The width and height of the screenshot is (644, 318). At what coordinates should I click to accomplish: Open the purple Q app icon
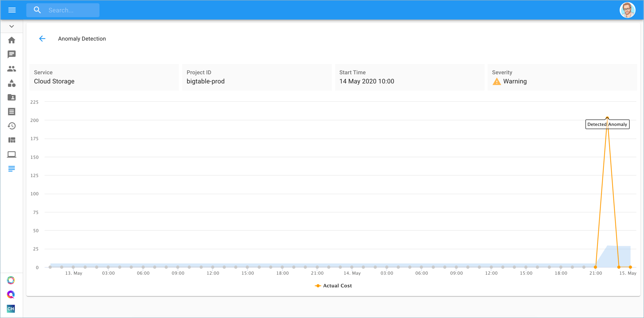point(11,295)
